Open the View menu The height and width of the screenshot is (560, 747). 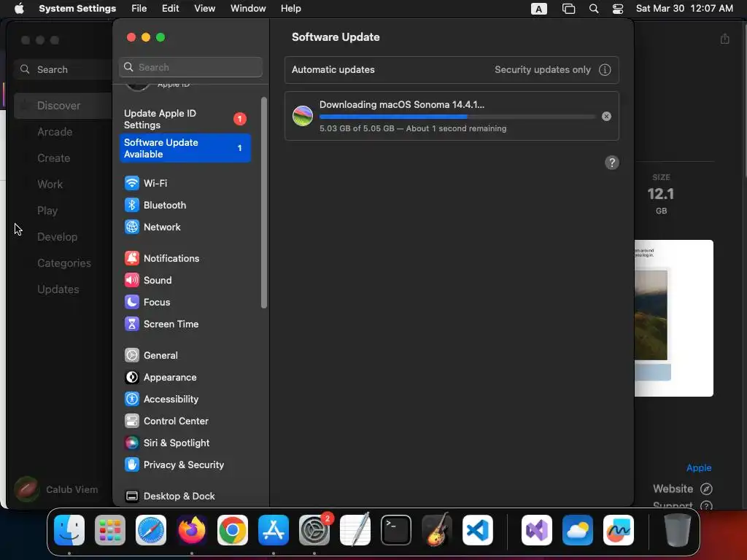tap(205, 9)
